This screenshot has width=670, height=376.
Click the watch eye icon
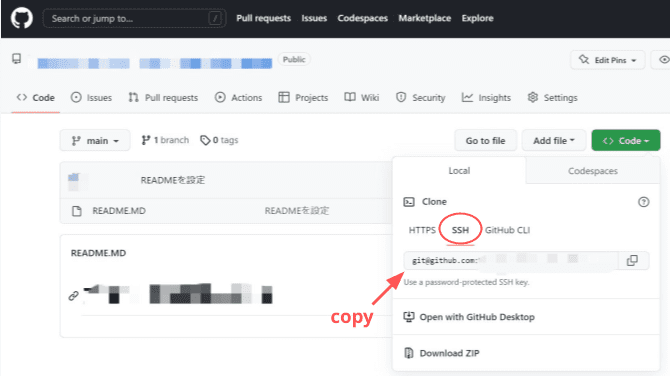pos(664,60)
